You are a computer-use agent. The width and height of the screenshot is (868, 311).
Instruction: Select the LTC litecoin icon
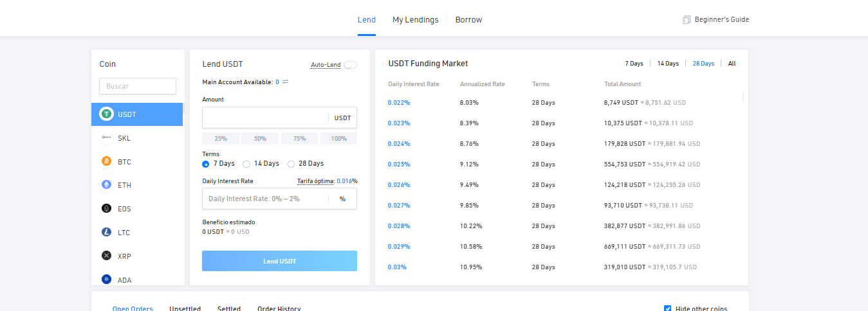coord(106,233)
